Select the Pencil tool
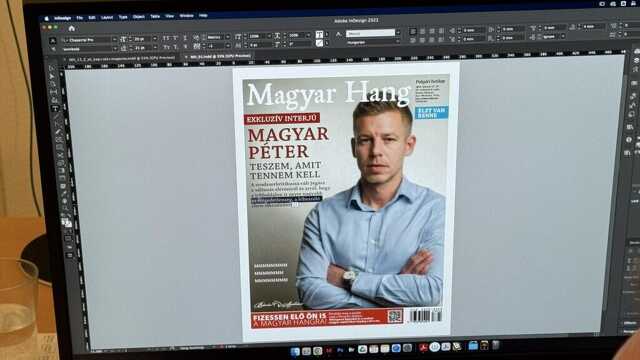 pos(57,132)
